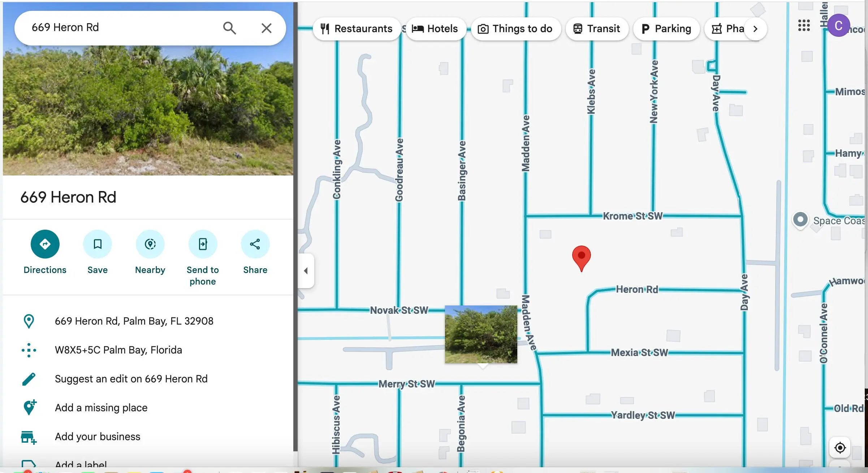Image resolution: width=868 pixels, height=473 pixels.
Task: Click the Directions icon button
Action: tap(45, 244)
